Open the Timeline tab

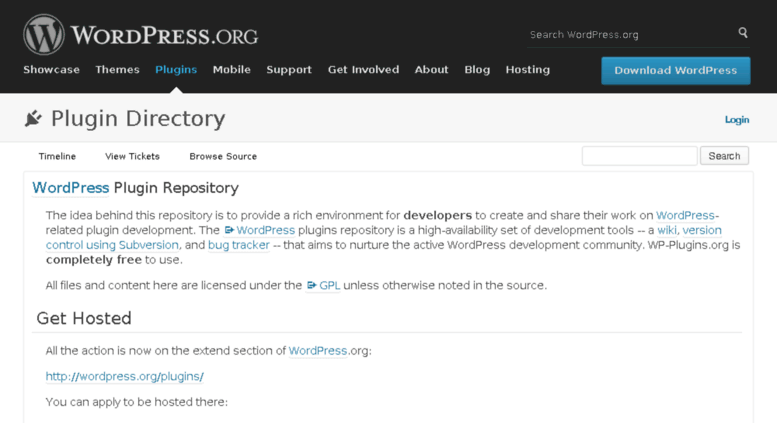pyautogui.click(x=57, y=157)
